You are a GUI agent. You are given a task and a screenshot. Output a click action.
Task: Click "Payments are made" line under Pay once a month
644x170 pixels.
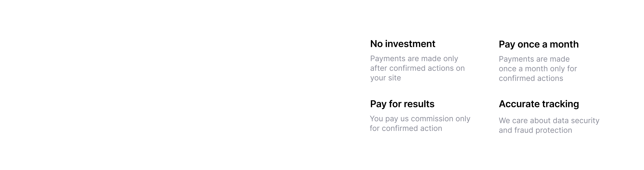(534, 59)
